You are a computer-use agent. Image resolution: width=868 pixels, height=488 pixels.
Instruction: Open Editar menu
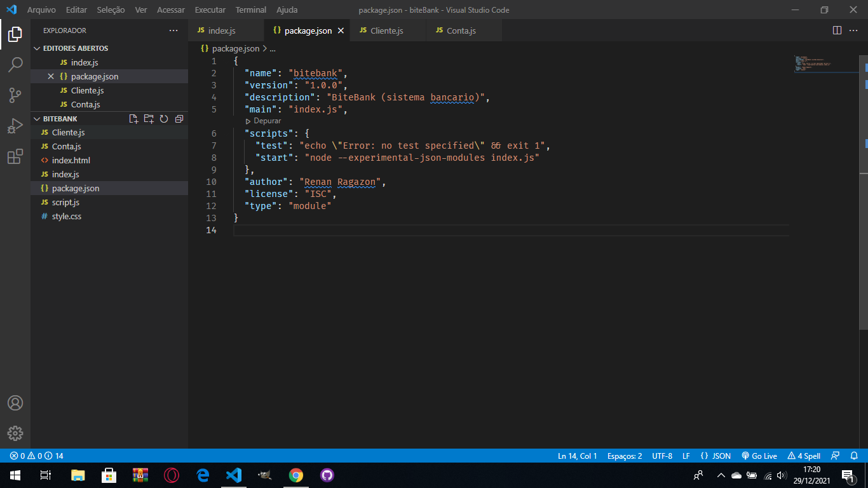click(x=76, y=10)
